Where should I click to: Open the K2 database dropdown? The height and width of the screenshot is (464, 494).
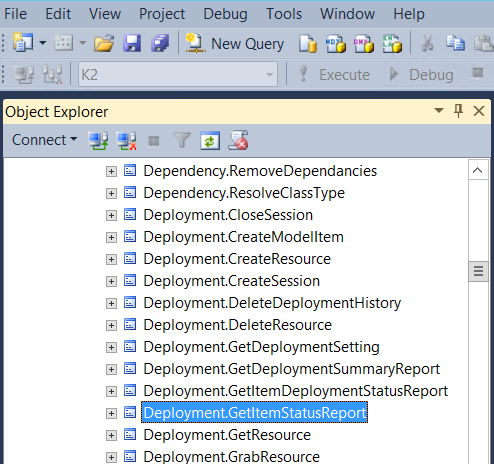pyautogui.click(x=178, y=74)
